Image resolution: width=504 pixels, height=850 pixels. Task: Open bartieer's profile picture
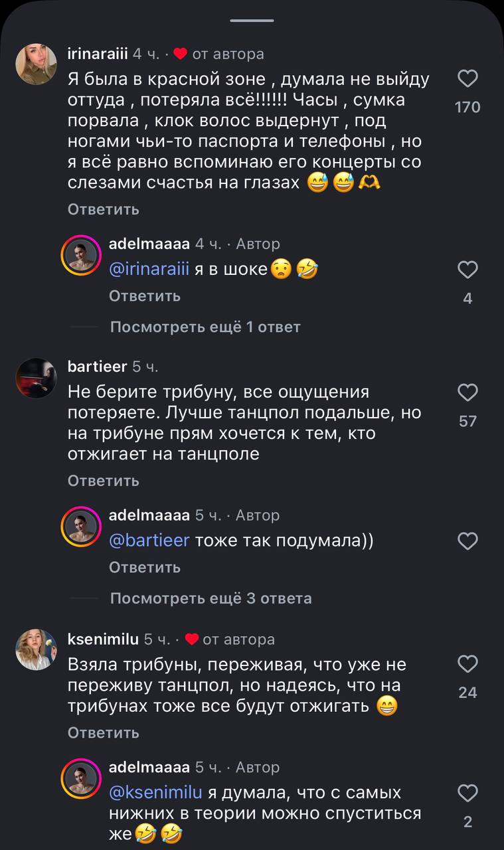(36, 378)
